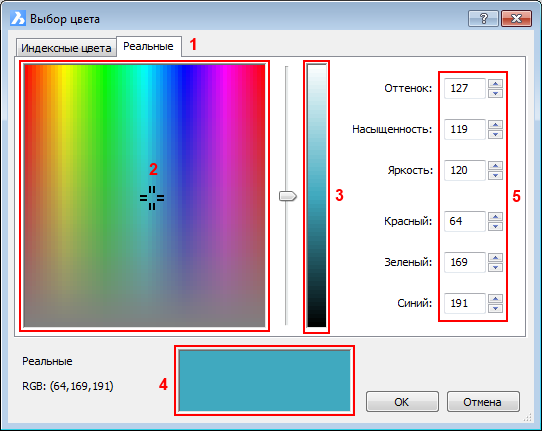Image resolution: width=542 pixels, height=431 pixels.
Task: Select the Реальные tab
Action: [149, 46]
